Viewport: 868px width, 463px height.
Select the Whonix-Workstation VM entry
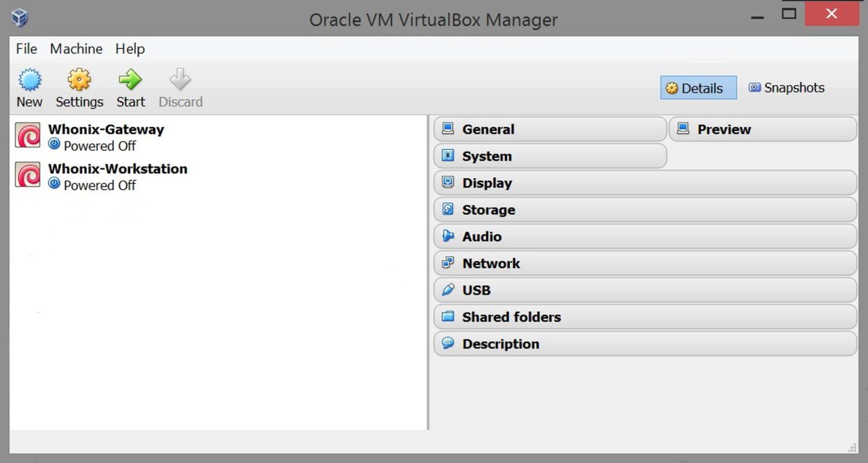pyautogui.click(x=117, y=176)
